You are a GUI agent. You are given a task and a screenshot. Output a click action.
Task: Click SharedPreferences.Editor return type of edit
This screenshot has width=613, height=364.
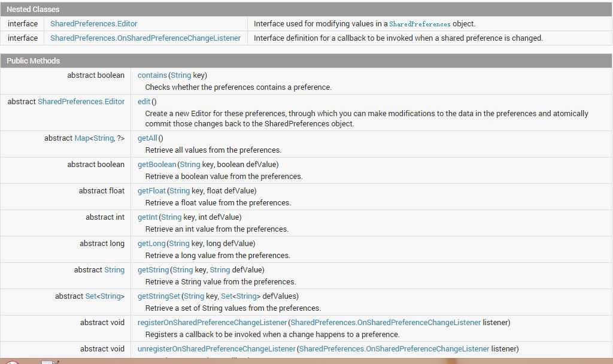pyautogui.click(x=81, y=102)
